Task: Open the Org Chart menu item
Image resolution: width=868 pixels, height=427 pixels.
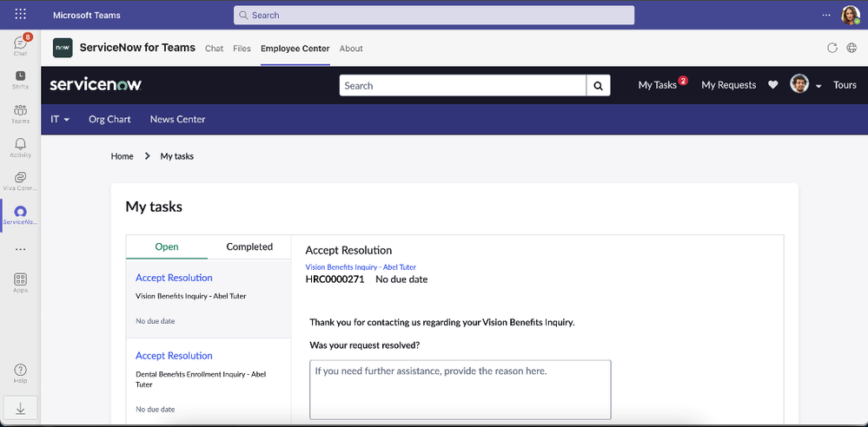Action: (109, 119)
